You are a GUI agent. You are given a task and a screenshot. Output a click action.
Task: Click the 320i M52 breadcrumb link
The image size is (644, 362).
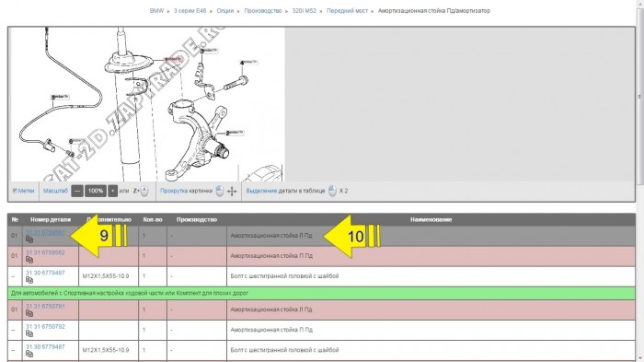point(304,11)
